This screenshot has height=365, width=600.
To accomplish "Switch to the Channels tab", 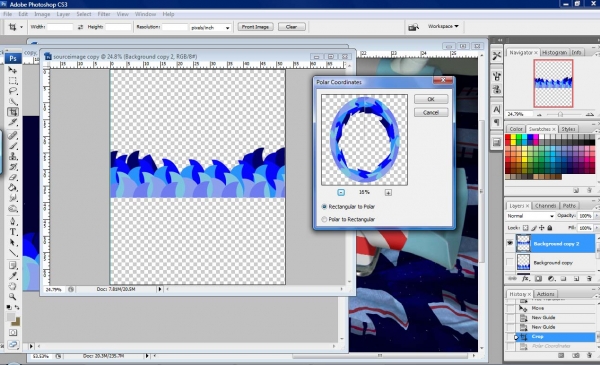I will 545,206.
